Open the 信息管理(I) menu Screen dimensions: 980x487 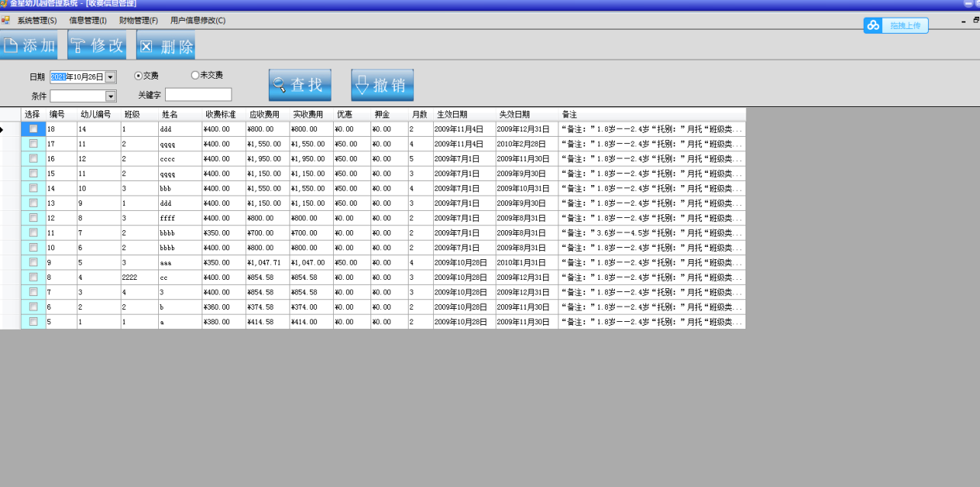[88, 21]
